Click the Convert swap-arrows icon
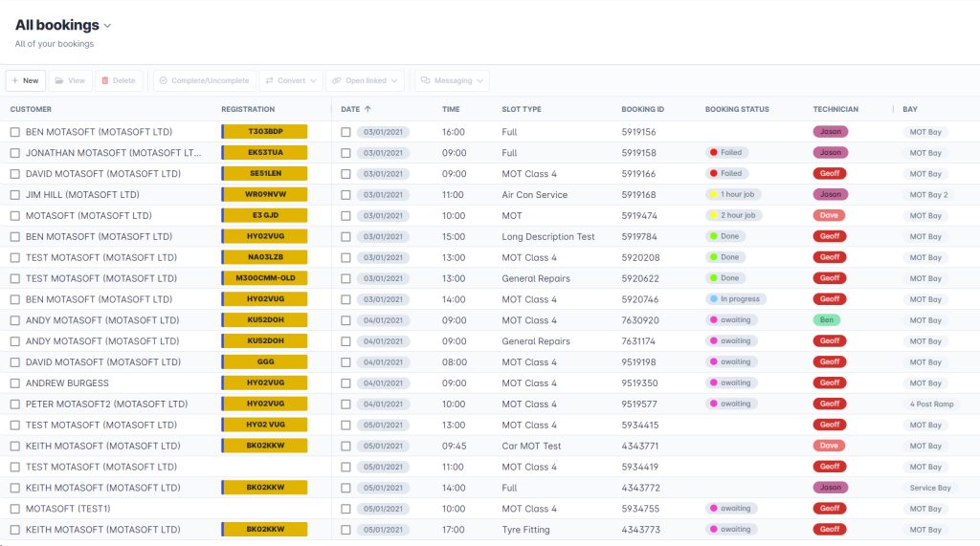Viewport: 980px width, 546px height. (x=269, y=81)
